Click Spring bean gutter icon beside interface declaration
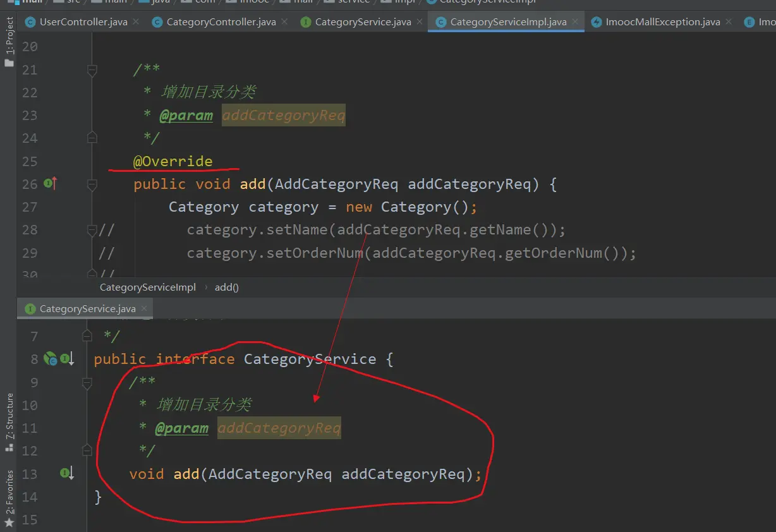The width and height of the screenshot is (776, 532). pyautogui.click(x=50, y=359)
